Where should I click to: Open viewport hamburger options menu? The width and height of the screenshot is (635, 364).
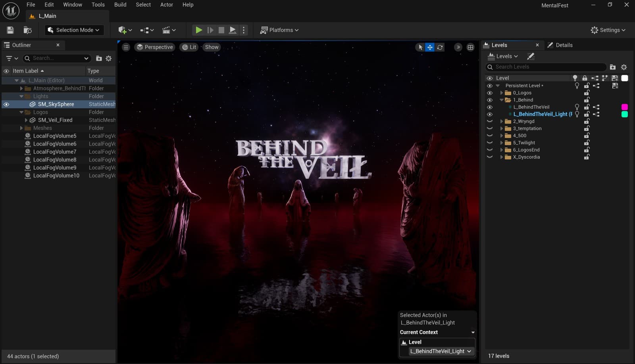click(x=126, y=47)
